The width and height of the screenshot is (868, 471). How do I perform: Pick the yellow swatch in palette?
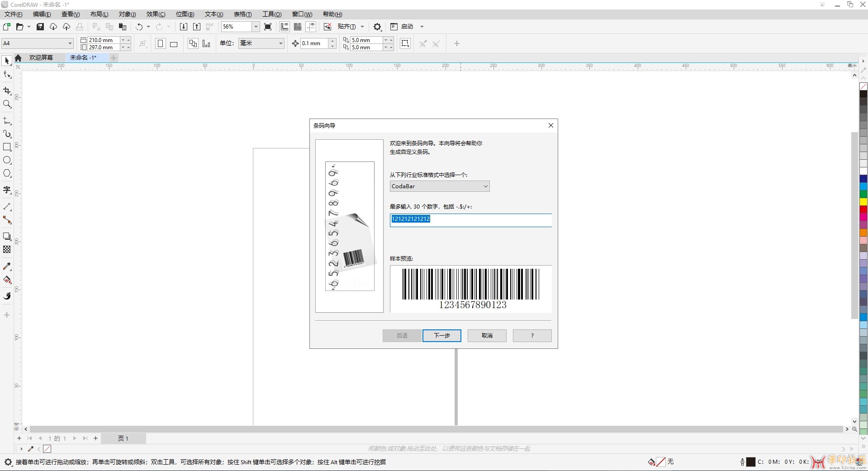click(863, 202)
